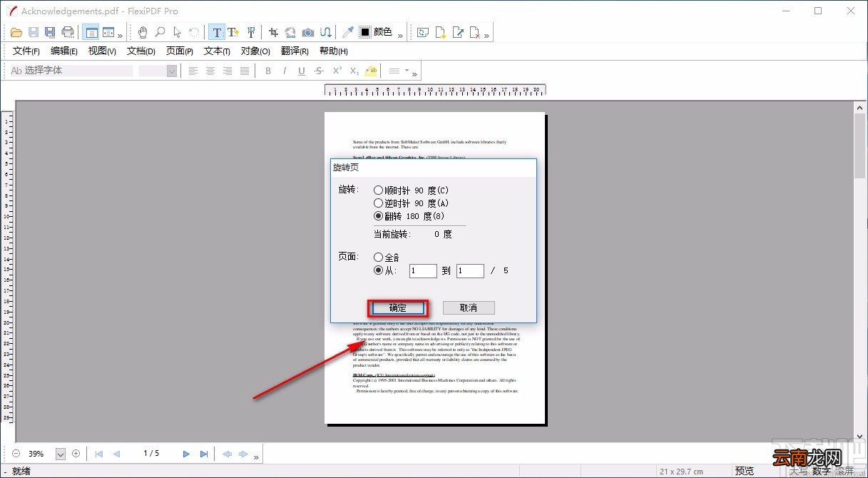Apply subscript formatting

point(354,71)
